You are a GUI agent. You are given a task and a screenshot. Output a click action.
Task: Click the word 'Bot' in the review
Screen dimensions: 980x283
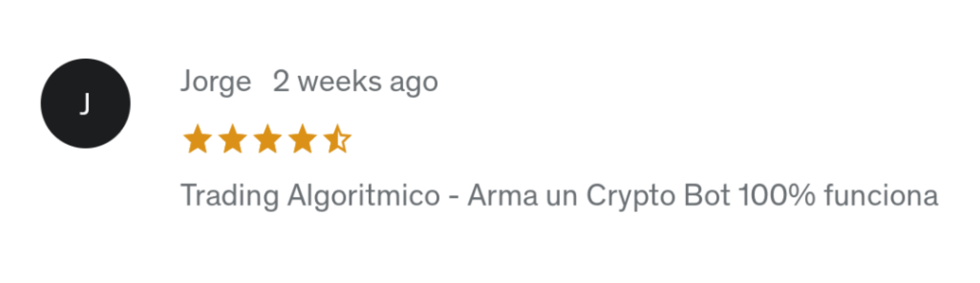coord(707,195)
